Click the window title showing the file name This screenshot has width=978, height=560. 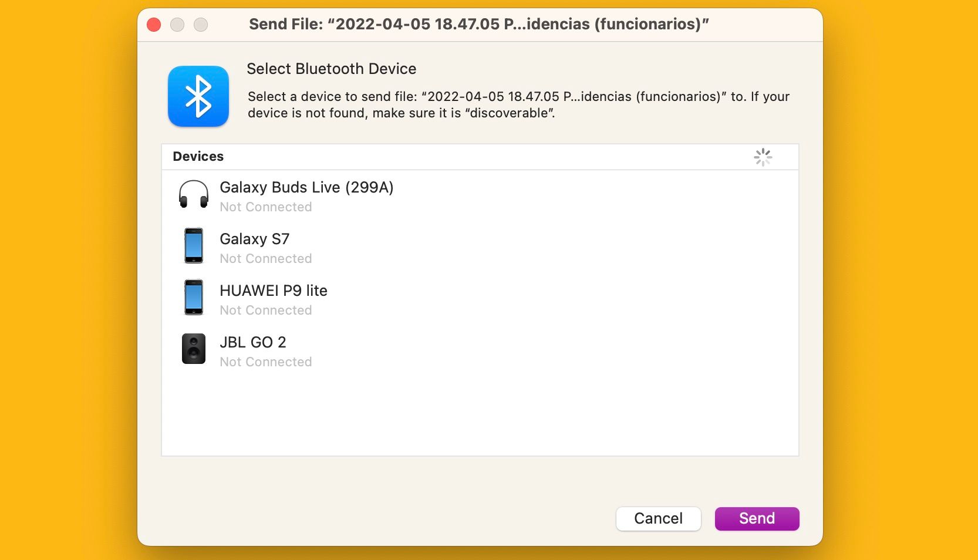coord(478,24)
